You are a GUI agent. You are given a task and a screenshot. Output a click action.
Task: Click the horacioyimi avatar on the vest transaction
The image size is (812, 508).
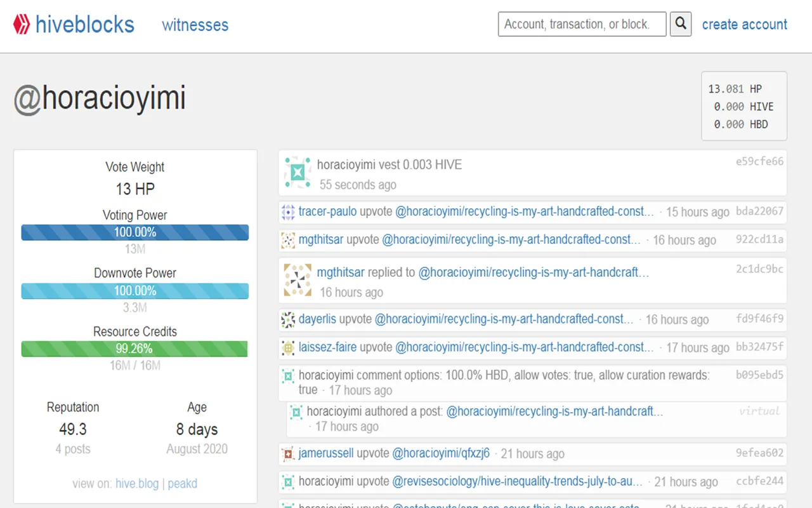[x=298, y=172]
